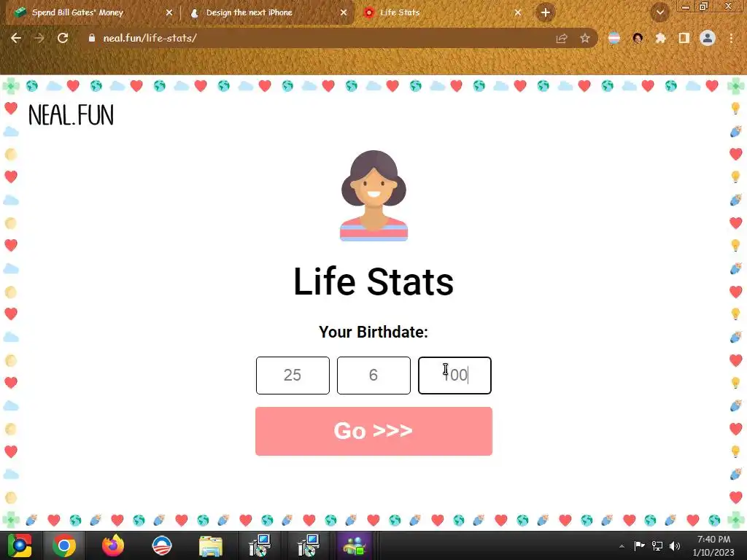
Task: Open Google Chrome from the taskbar
Action: (64, 545)
